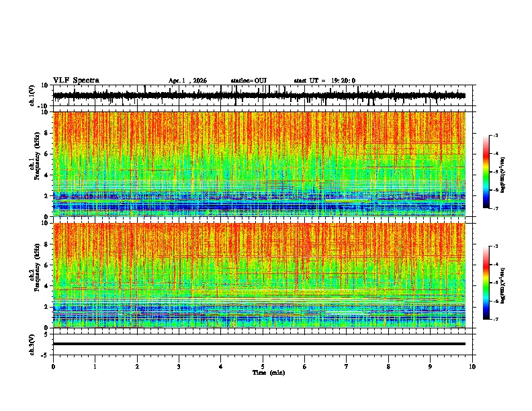Click the '10' minute tick on bottom time axis
Screen dimensions: 532x411
pyautogui.click(x=472, y=367)
